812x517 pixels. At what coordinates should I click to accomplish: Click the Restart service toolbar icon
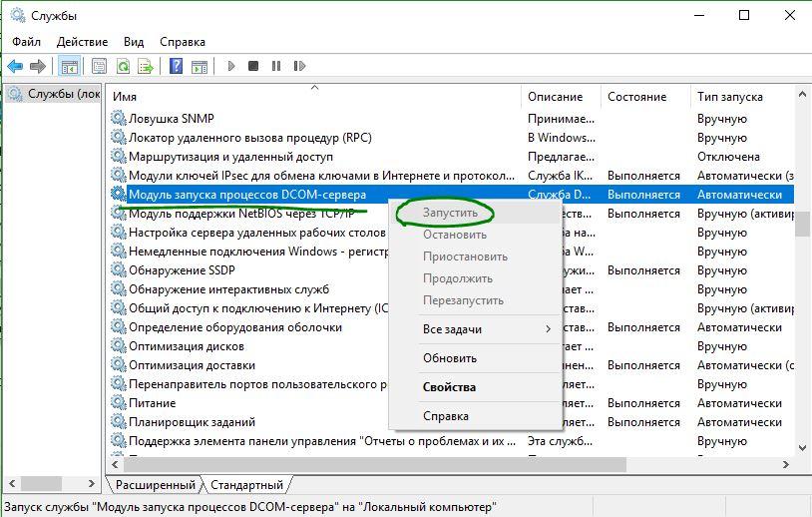[x=299, y=66]
